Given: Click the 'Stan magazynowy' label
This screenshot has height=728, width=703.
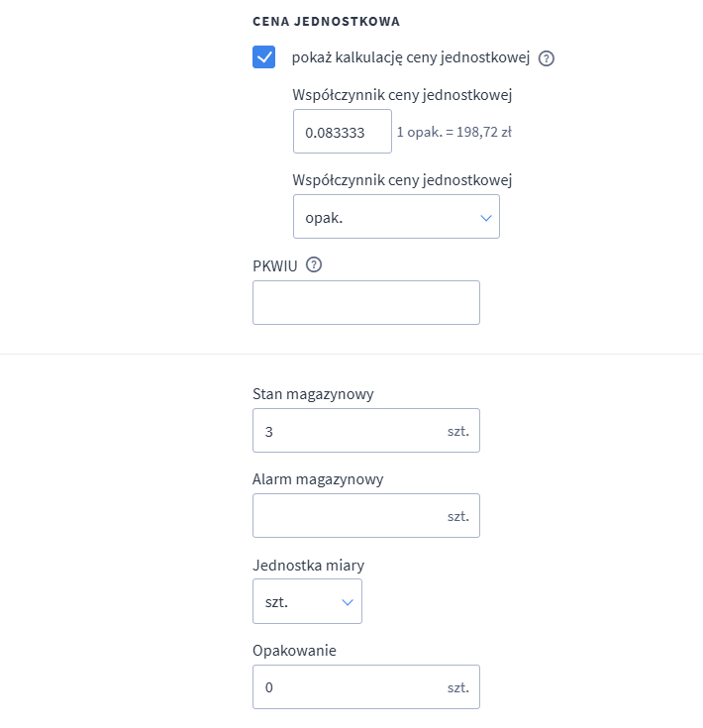Looking at the screenshot, I should tap(313, 394).
